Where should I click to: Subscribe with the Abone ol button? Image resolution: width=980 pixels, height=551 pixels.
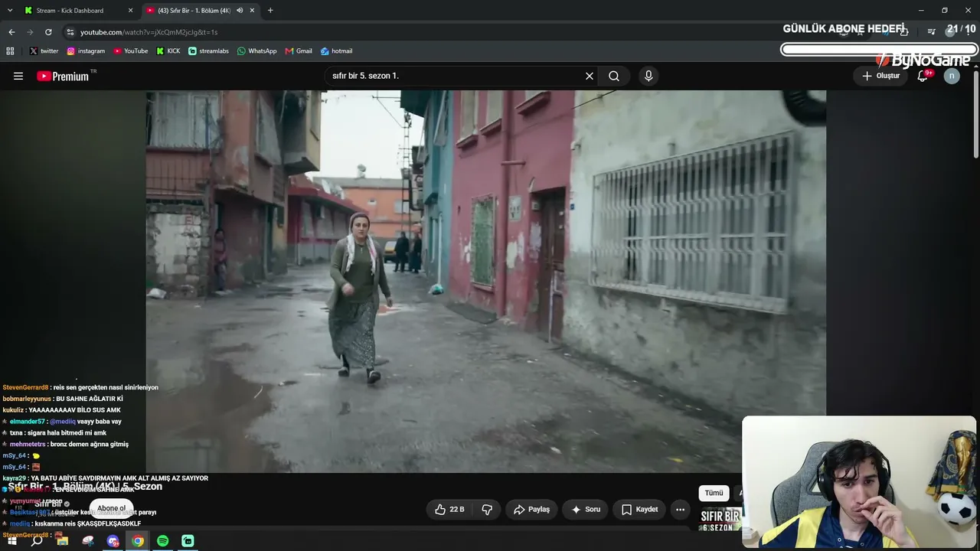111,508
